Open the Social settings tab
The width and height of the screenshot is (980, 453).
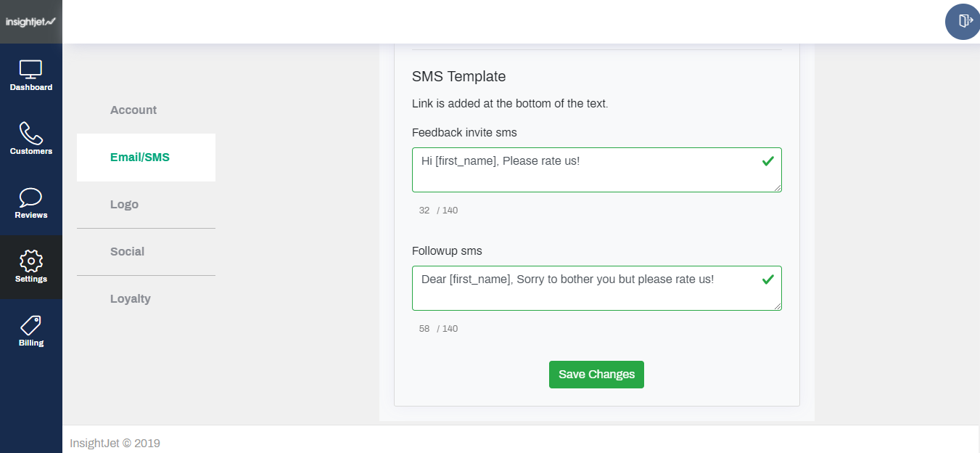point(127,252)
